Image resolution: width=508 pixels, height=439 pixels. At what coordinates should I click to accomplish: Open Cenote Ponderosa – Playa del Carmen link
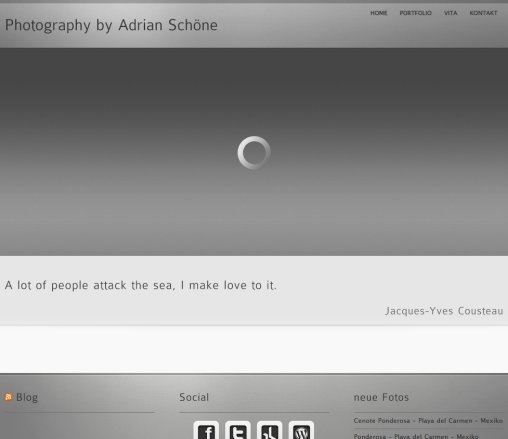pyautogui.click(x=428, y=421)
